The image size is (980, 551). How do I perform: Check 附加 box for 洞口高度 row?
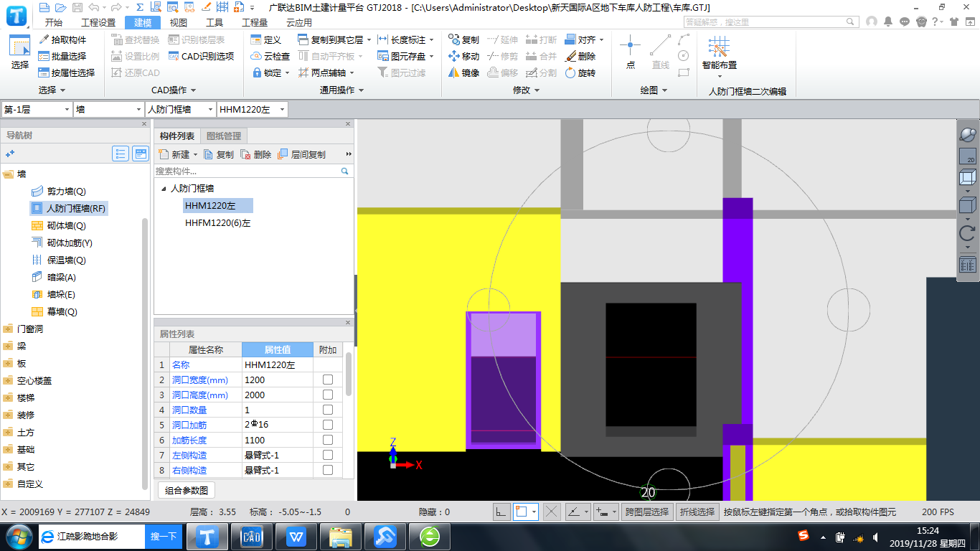click(328, 395)
